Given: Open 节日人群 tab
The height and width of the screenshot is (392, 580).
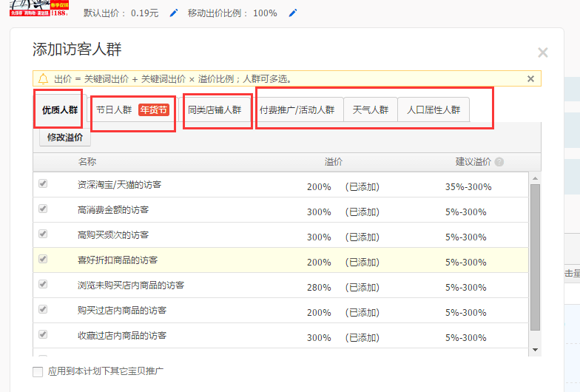Looking at the screenshot, I should [132, 109].
